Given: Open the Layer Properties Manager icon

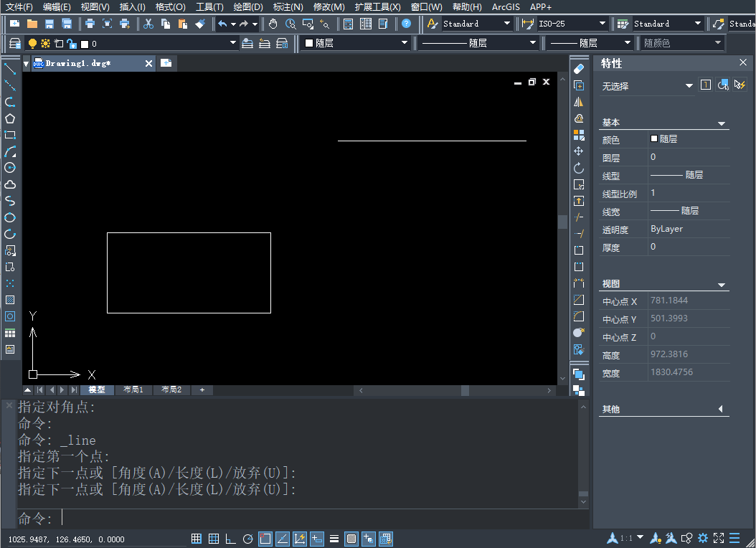Looking at the screenshot, I should 15,44.
